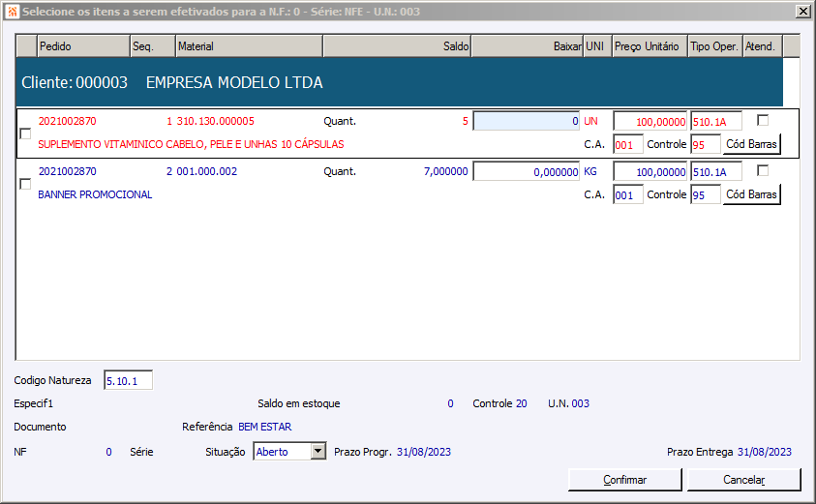The width and height of the screenshot is (816, 504).
Task: Click the Preço Unitário column header
Action: [x=650, y=46]
